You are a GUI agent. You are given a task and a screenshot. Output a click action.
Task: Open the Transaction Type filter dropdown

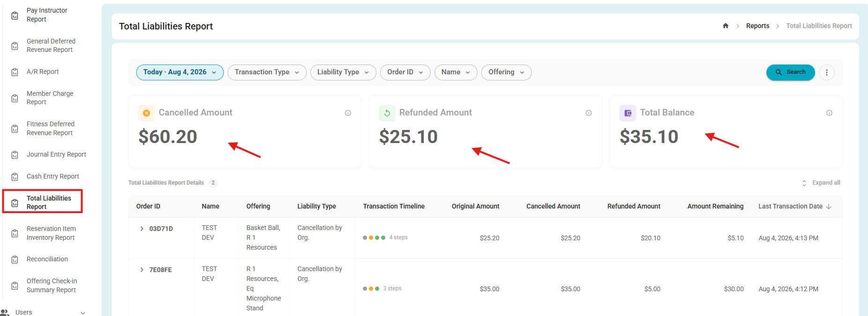pyautogui.click(x=267, y=72)
